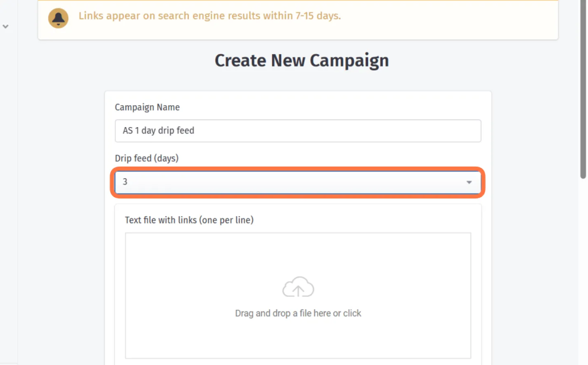Click the 'Drag and drop a file here' text

click(x=298, y=313)
